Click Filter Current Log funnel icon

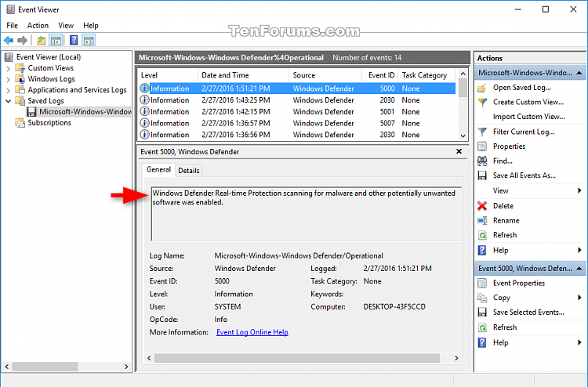click(482, 132)
